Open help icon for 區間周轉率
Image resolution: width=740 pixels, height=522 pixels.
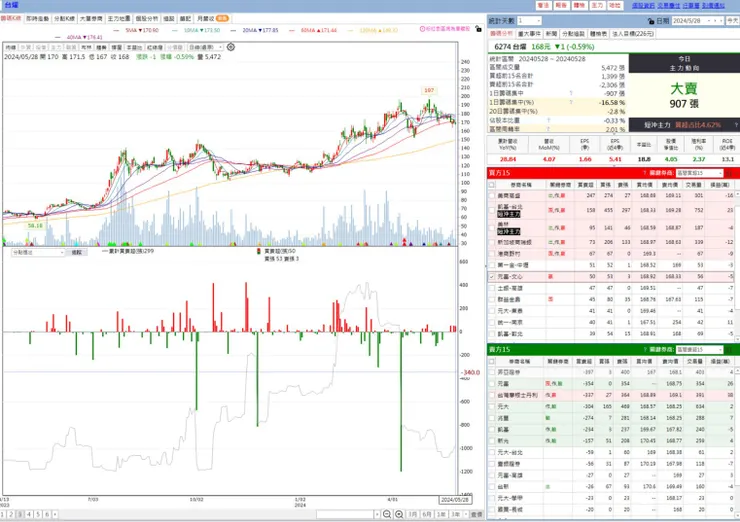coord(548,129)
